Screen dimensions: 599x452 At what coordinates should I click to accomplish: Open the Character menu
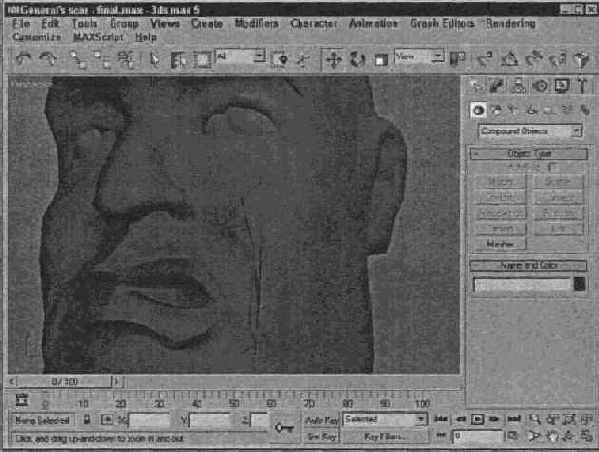313,24
